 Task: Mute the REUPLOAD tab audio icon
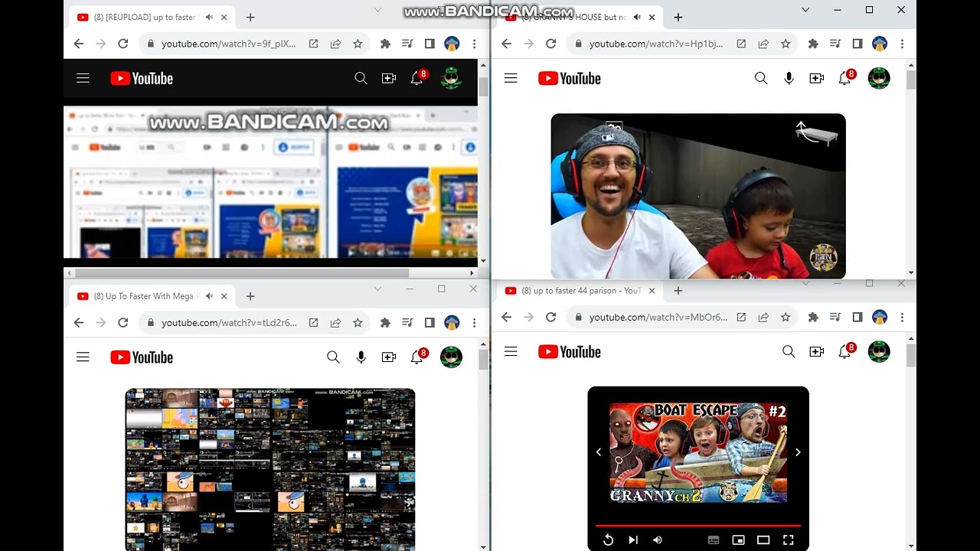pos(209,17)
